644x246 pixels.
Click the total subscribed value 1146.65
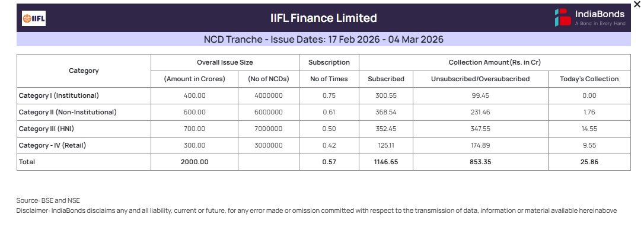tap(386, 162)
